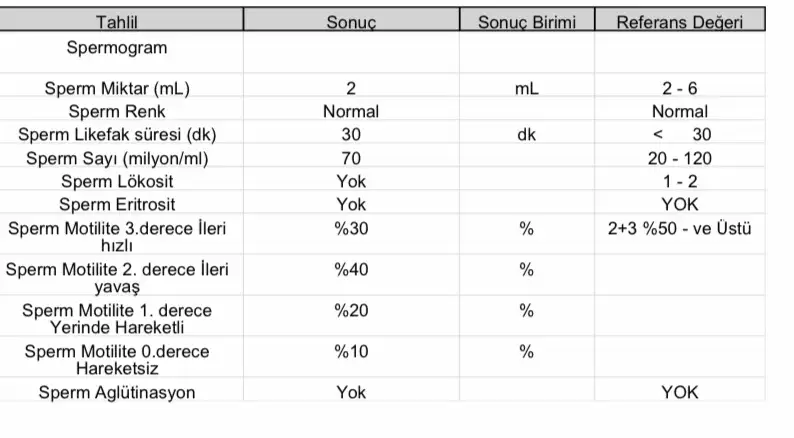Select the Sonuç Birimi column header
794x438 pixels.
527,23
